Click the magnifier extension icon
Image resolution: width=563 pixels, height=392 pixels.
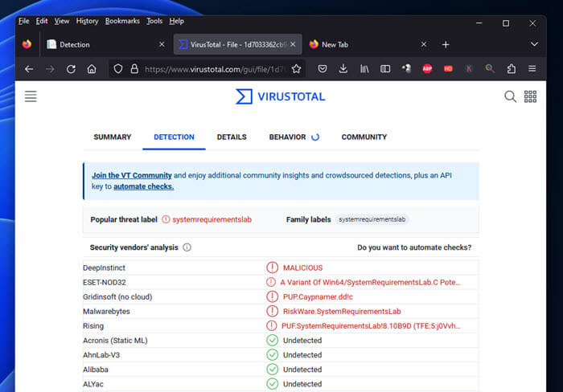point(490,68)
